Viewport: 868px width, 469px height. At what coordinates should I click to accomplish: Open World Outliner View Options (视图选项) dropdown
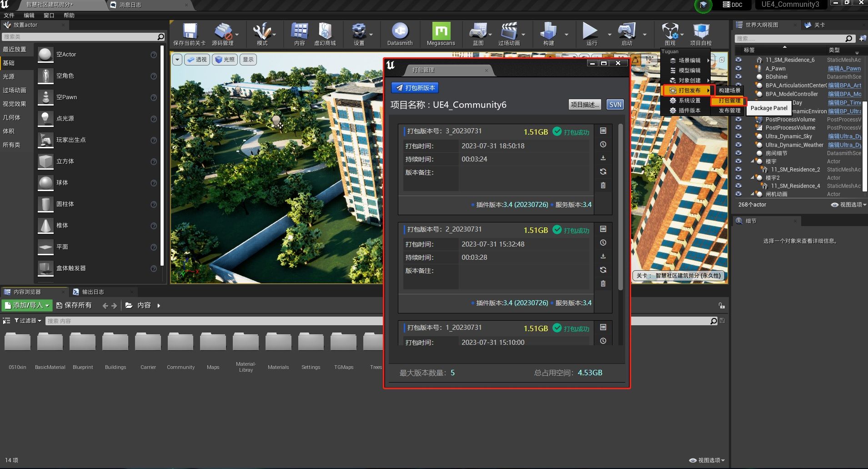pos(848,205)
